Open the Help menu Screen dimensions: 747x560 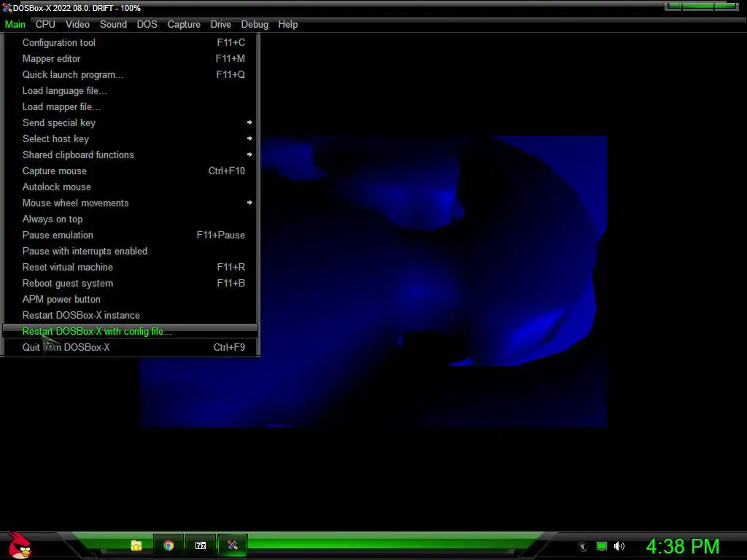[287, 24]
